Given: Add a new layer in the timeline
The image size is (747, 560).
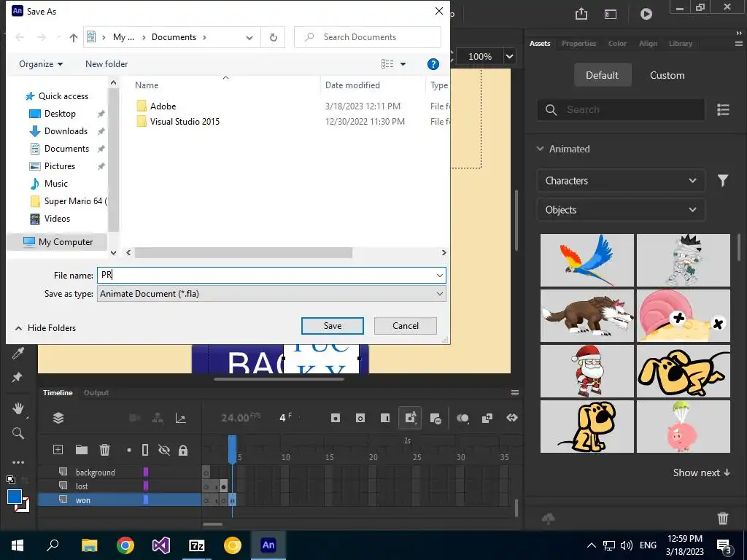Looking at the screenshot, I should (58, 449).
